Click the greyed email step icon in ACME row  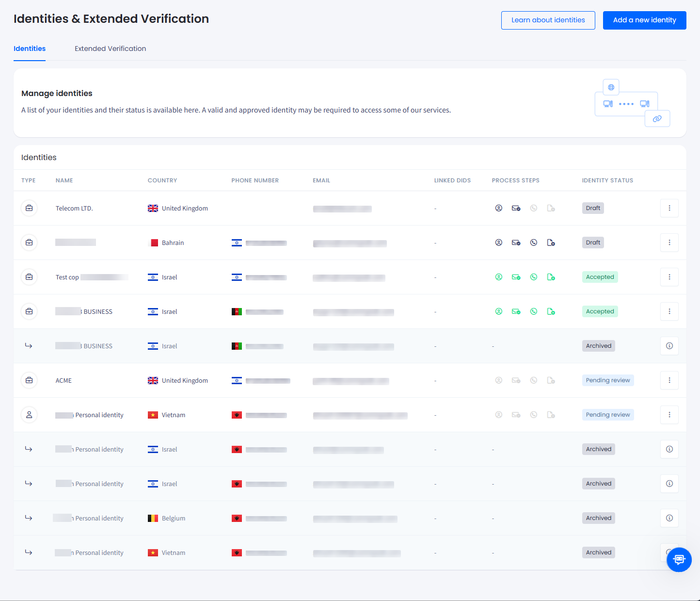[x=516, y=380]
